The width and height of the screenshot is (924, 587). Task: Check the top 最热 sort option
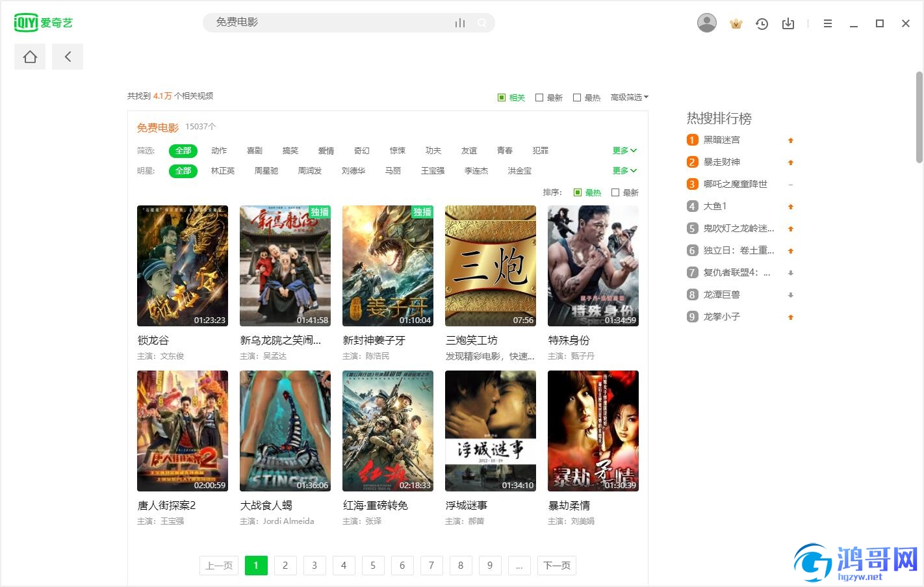point(587,98)
